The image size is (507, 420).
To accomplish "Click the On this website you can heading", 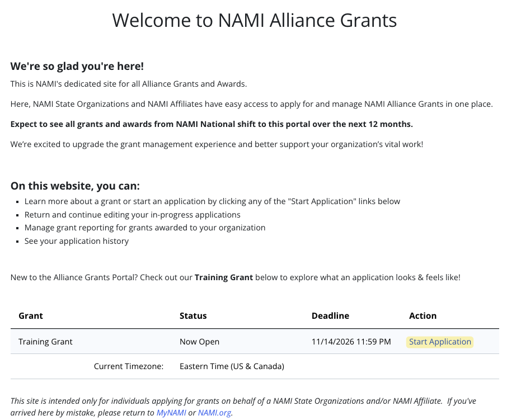I will coord(74,186).
